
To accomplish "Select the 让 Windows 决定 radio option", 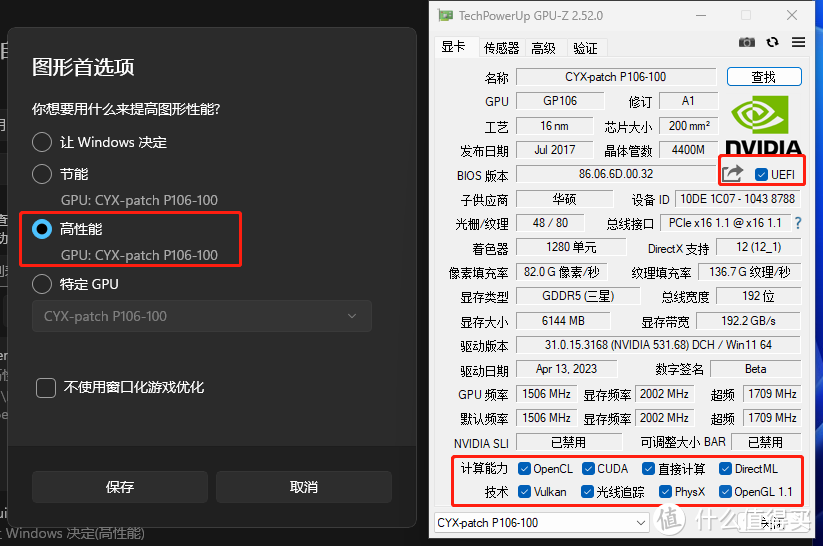I will coord(42,142).
